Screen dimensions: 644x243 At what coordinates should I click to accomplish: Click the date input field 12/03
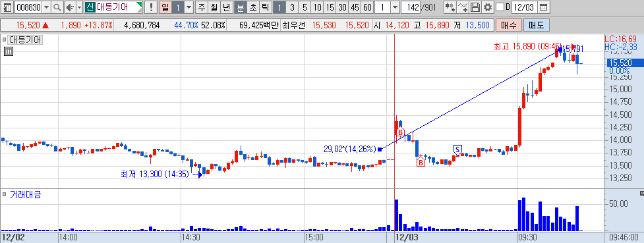point(525,7)
